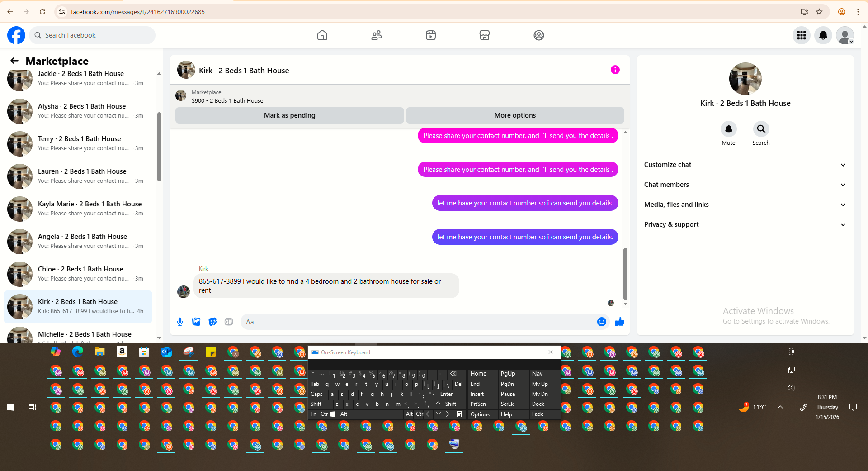Click the message thread scrollbar
The image size is (868, 471).
pos(625,274)
